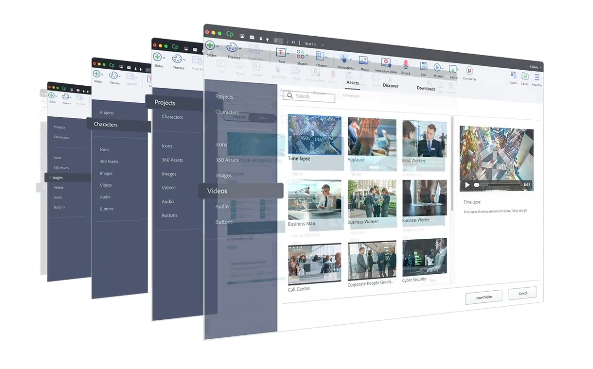Image resolution: width=593 pixels, height=369 pixels.
Task: Click the Interactions pointer icon
Action: (344, 59)
